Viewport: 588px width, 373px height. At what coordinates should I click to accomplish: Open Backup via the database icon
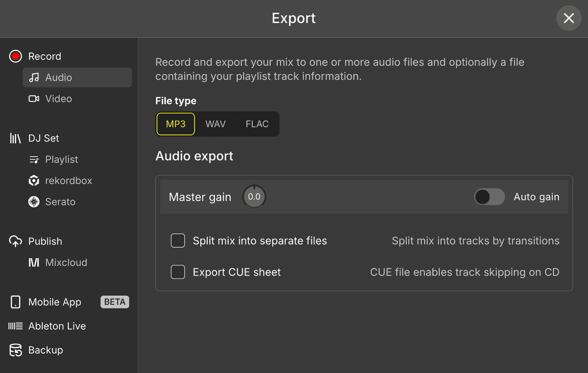[15, 350]
